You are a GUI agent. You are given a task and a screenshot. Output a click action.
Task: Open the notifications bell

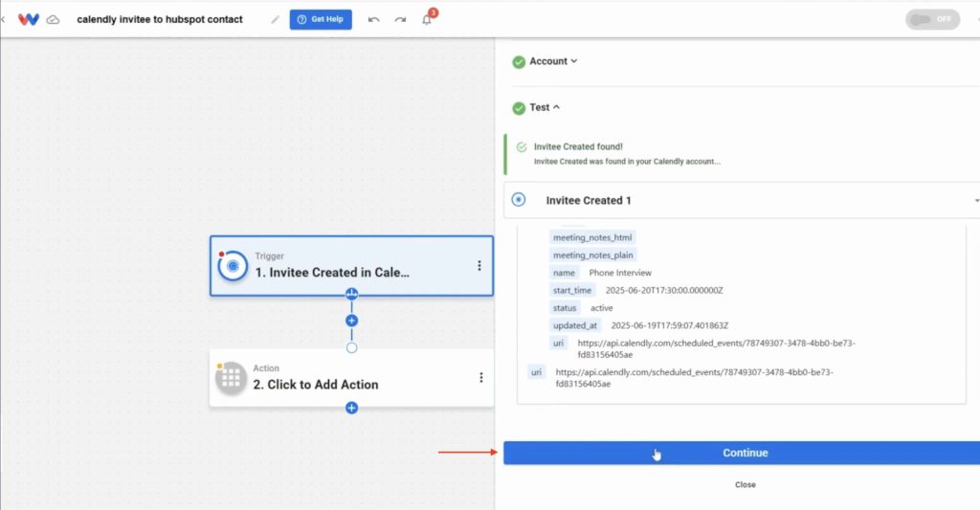pyautogui.click(x=427, y=19)
